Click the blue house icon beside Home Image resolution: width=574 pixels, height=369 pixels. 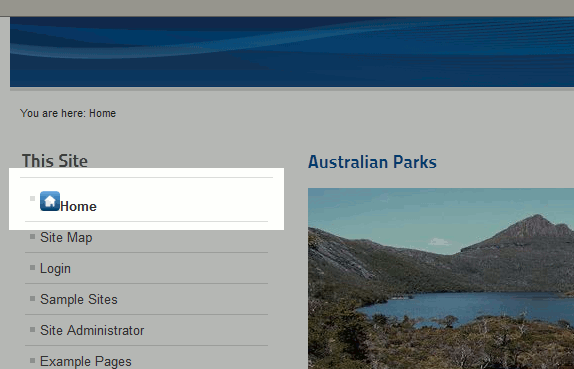pos(50,201)
